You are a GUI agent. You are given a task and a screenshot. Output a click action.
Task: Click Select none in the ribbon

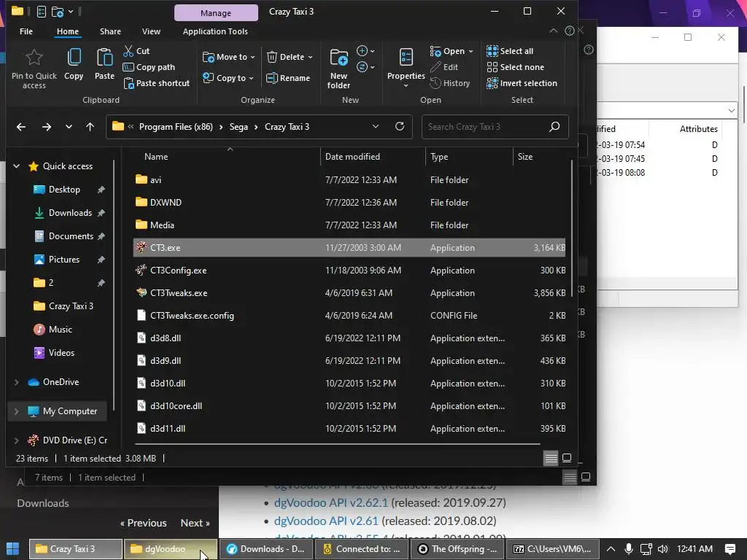[516, 67]
